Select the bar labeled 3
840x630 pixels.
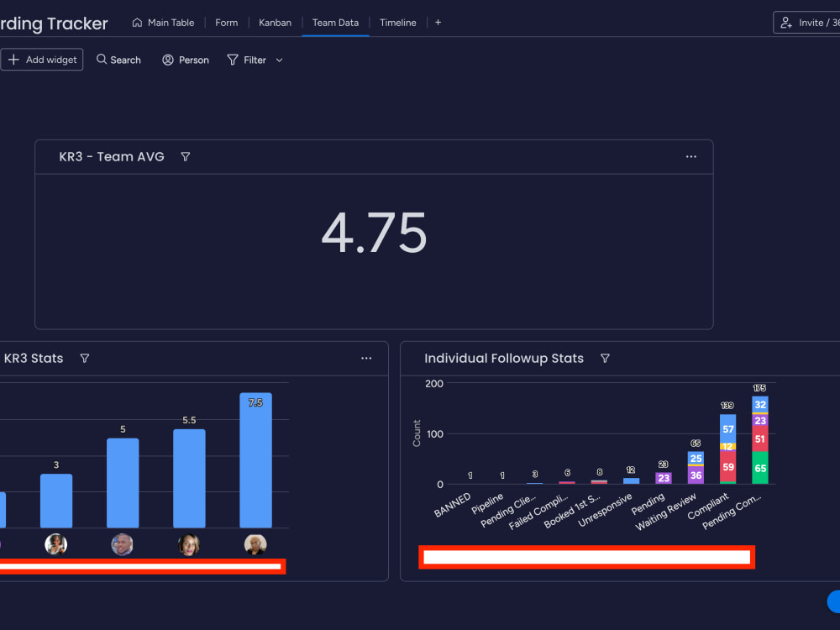(x=56, y=501)
